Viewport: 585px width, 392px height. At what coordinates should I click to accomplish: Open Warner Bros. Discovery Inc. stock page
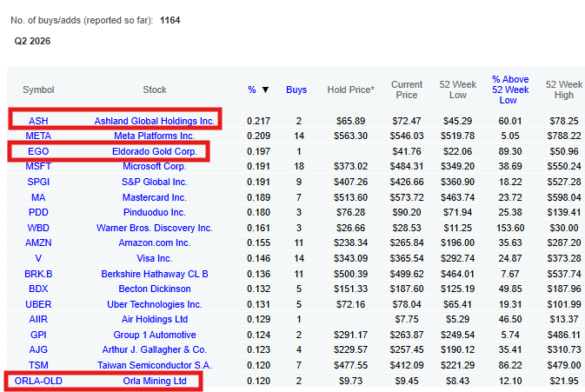click(155, 229)
